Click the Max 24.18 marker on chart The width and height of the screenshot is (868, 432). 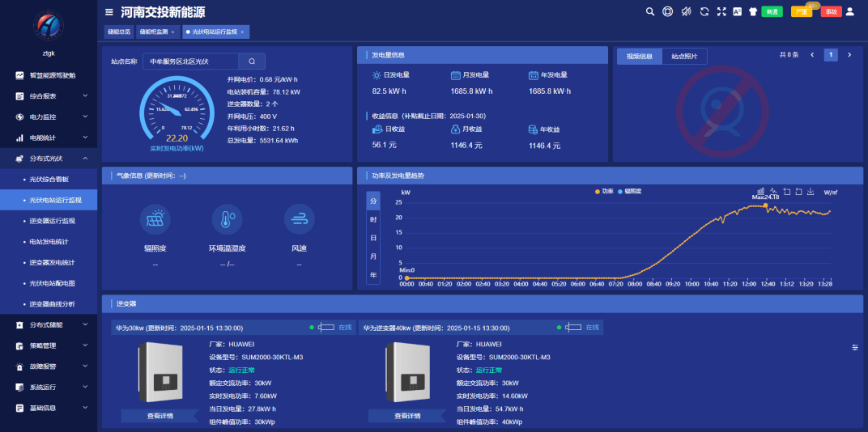click(x=766, y=205)
